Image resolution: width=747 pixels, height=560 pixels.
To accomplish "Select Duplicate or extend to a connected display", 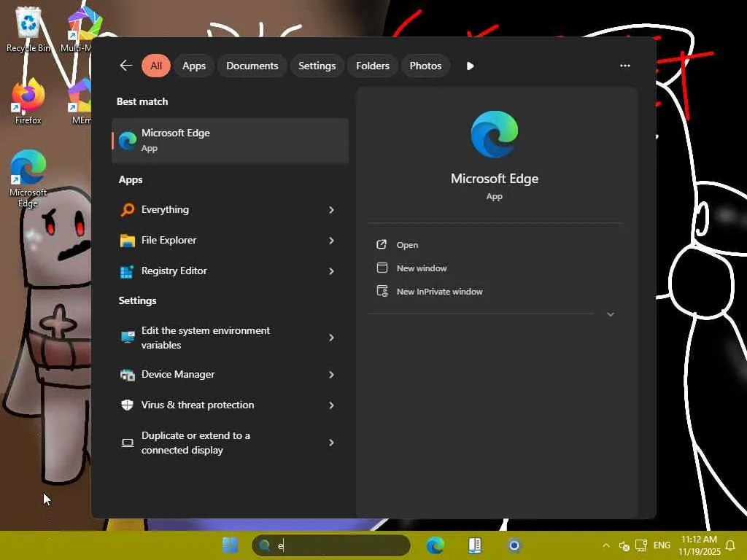I will [x=196, y=443].
